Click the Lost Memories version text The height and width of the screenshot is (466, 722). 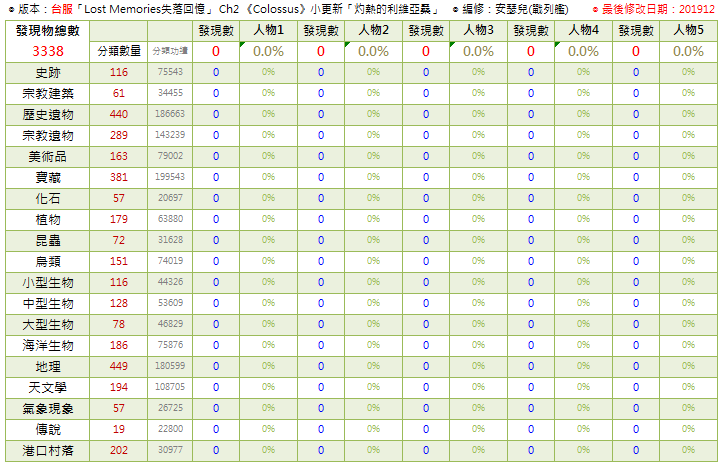(x=225, y=9)
